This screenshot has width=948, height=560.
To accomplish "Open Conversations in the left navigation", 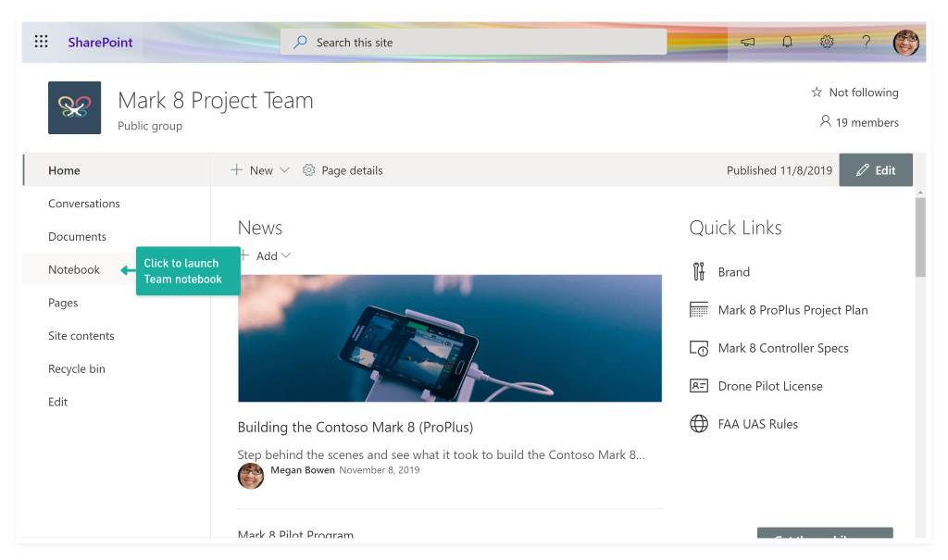I will tap(84, 204).
